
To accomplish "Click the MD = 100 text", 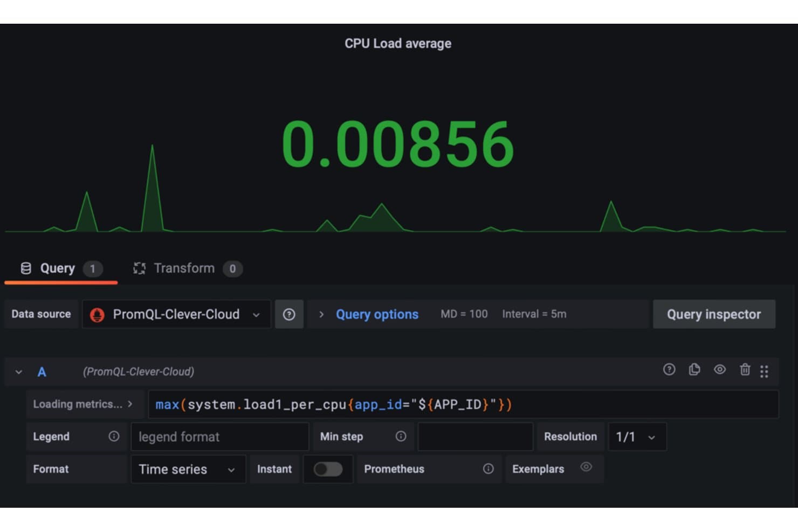I will (464, 314).
